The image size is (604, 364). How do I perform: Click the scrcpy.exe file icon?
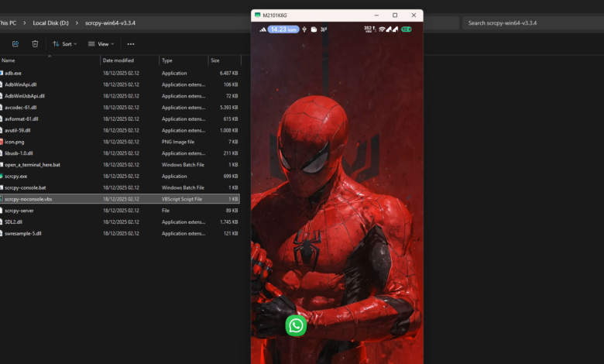coord(2,176)
